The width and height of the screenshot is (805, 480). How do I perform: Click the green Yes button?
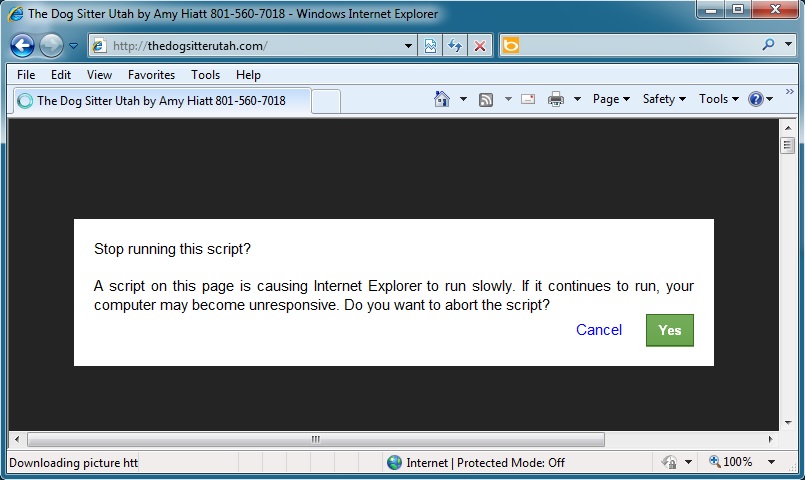669,330
